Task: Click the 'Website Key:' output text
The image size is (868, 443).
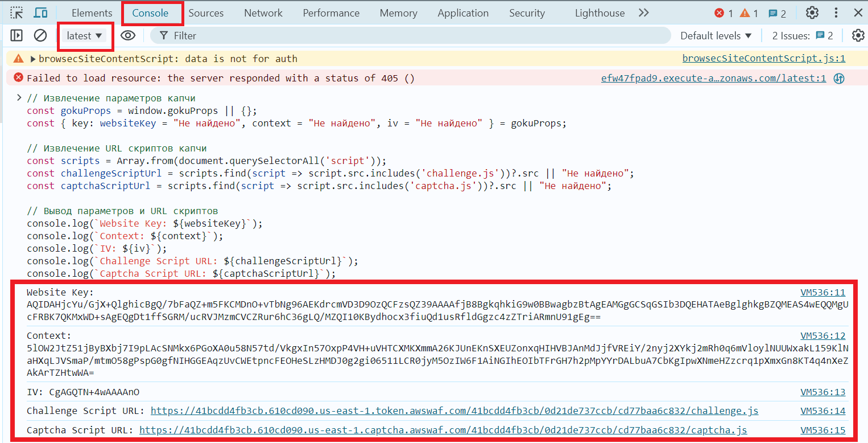Action: point(61,293)
